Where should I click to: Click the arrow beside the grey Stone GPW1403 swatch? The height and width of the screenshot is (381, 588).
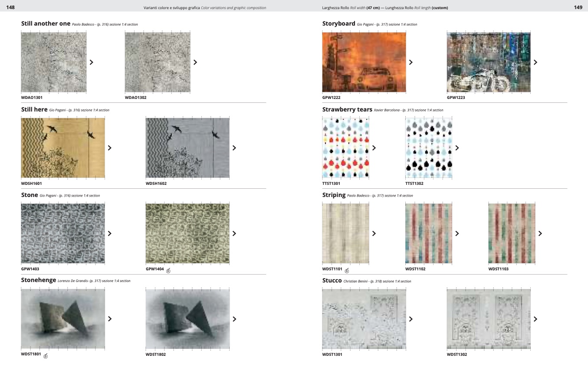(109, 233)
